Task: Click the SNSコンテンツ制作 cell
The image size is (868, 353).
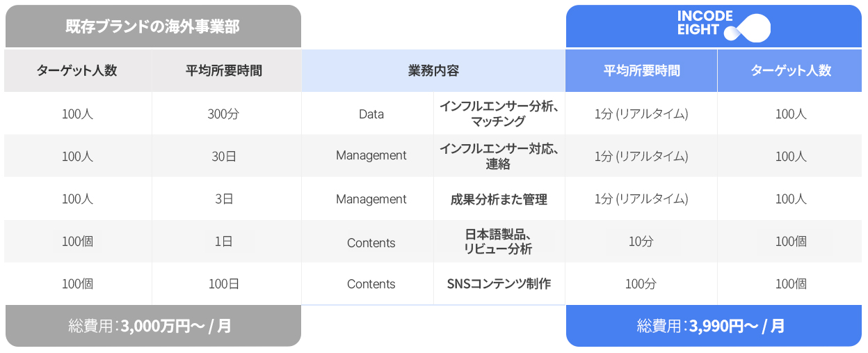Action: point(499,284)
